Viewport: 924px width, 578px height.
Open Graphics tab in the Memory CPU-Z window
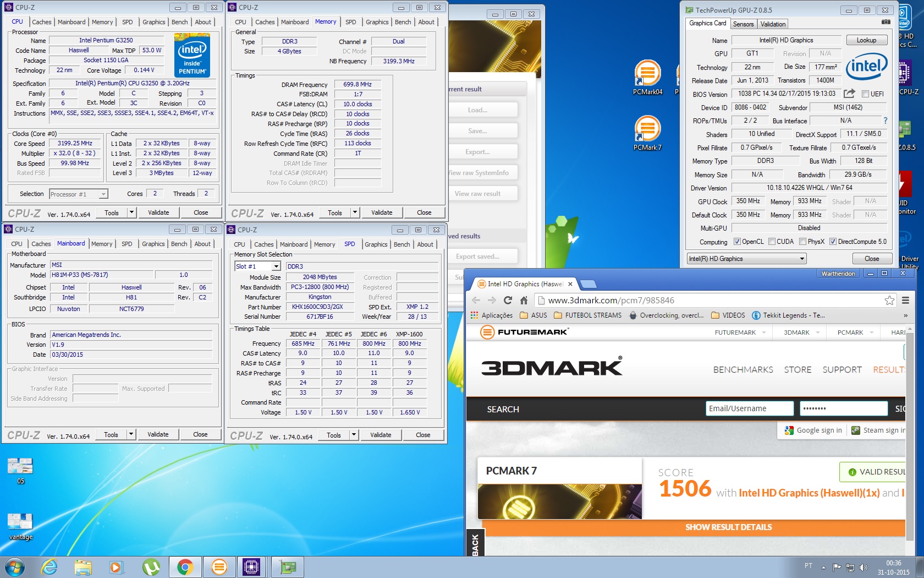click(x=377, y=22)
